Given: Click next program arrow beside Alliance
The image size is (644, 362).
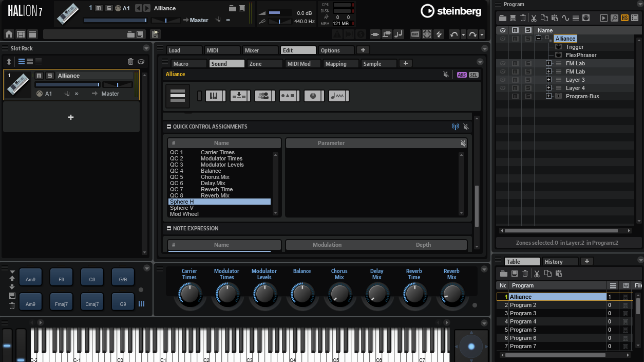Looking at the screenshot, I should (147, 8).
